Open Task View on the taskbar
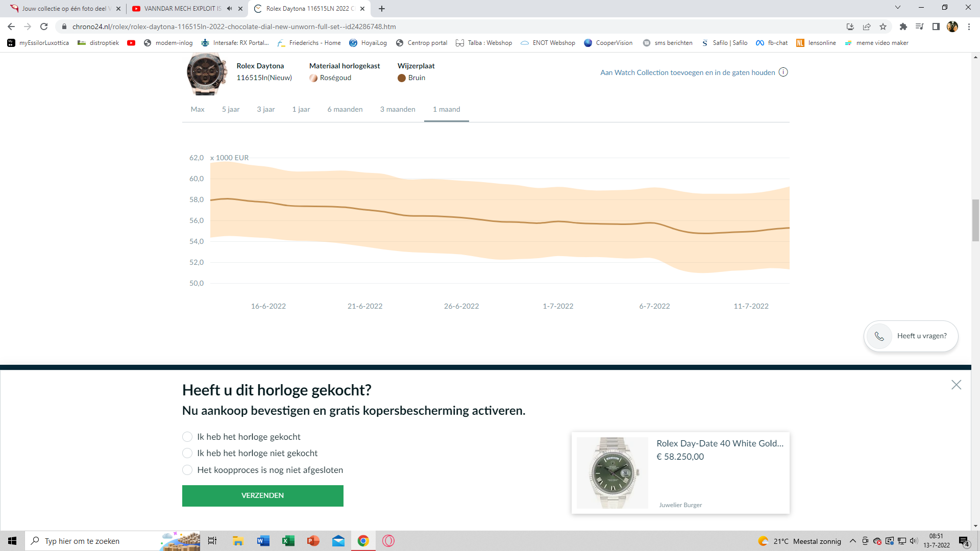980x551 pixels. pos(212,541)
